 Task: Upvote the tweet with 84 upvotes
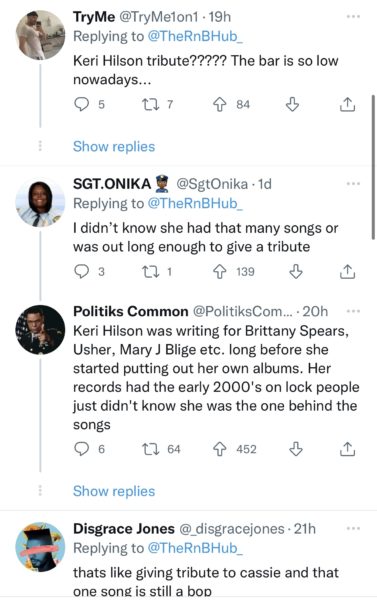220,104
